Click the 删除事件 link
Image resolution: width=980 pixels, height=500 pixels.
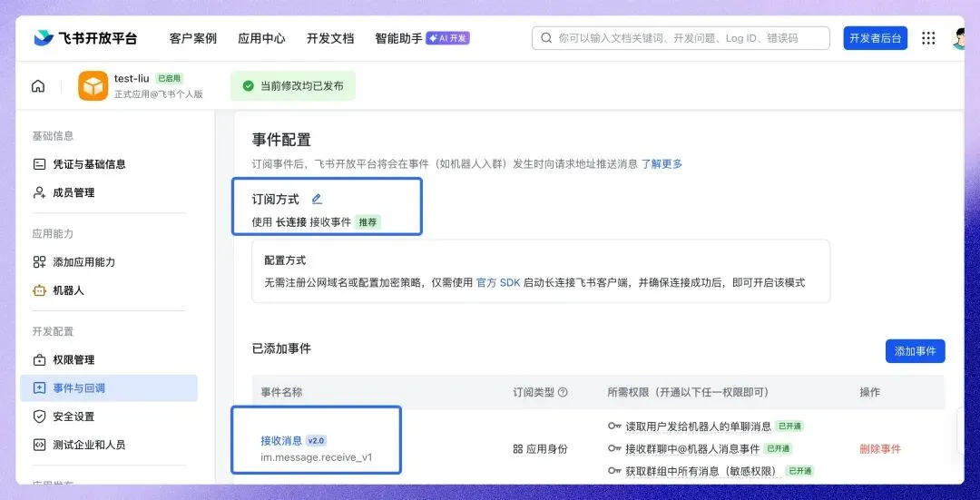click(x=880, y=449)
